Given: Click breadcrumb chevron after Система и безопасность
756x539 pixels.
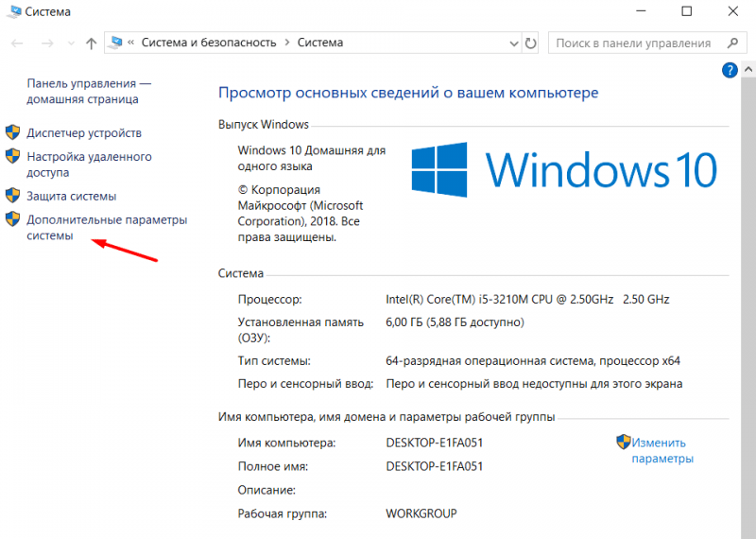Looking at the screenshot, I should [x=287, y=43].
